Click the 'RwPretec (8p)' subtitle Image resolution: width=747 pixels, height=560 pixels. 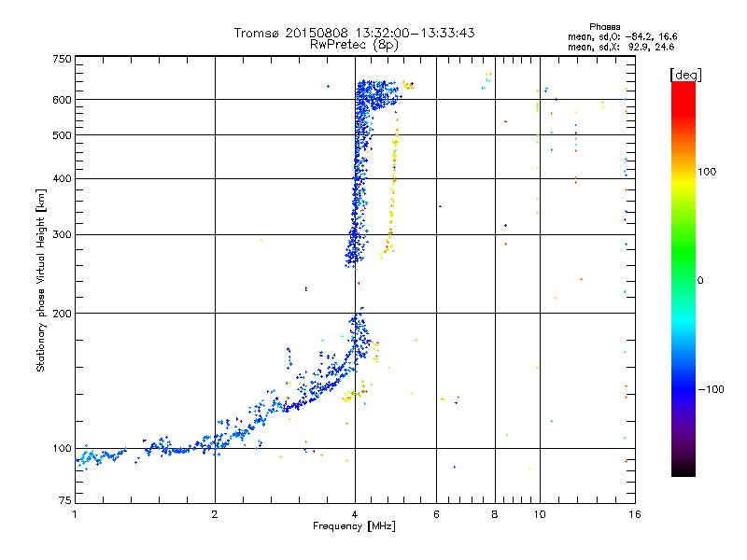(x=354, y=45)
